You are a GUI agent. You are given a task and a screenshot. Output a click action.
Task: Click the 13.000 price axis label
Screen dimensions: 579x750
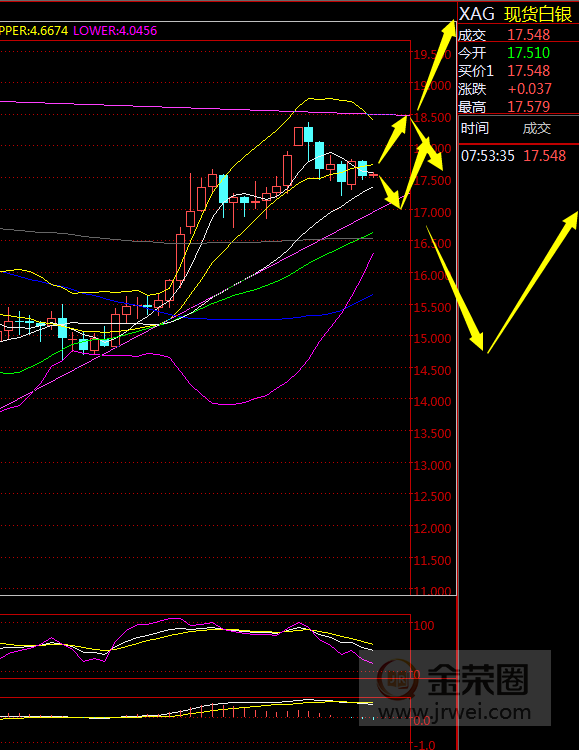(x=433, y=465)
